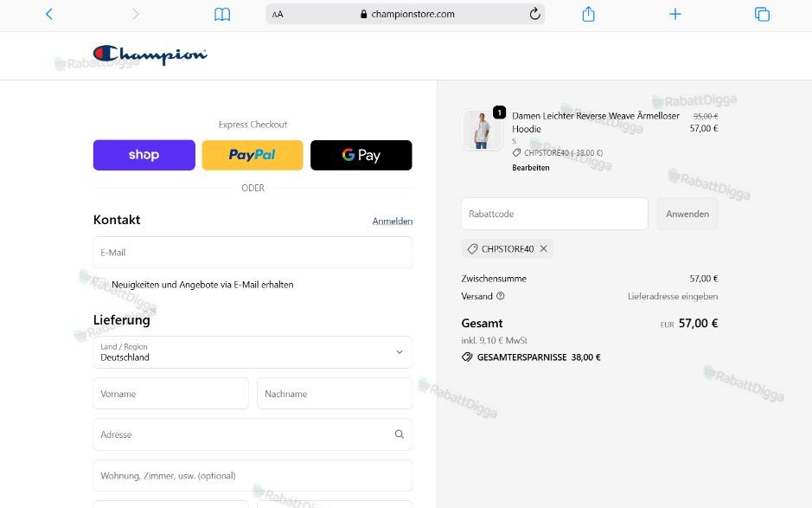Open the Safari bookmarks book icon

(x=222, y=15)
